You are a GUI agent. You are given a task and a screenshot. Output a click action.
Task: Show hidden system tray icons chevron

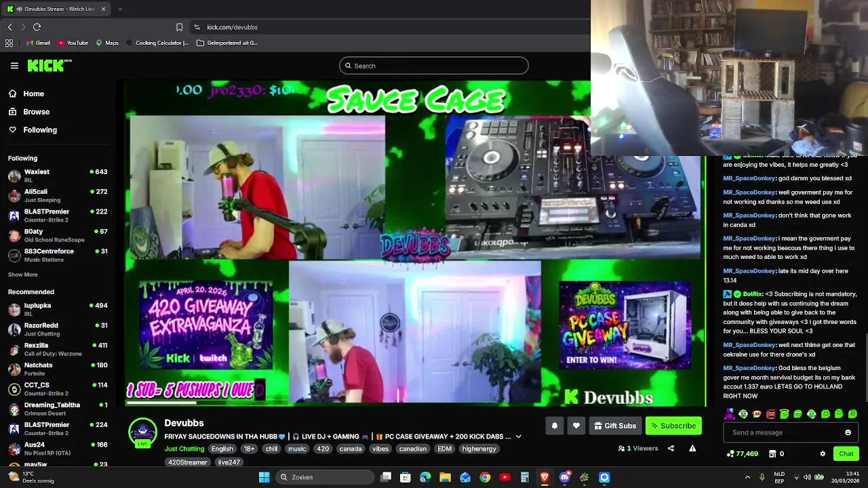pyautogui.click(x=747, y=477)
